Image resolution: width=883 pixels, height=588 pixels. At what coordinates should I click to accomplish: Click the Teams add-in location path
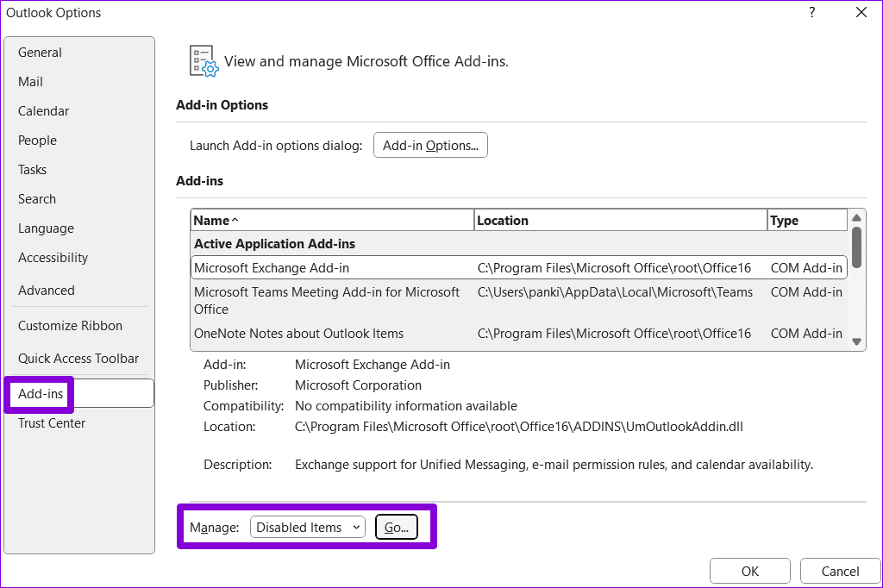click(615, 292)
